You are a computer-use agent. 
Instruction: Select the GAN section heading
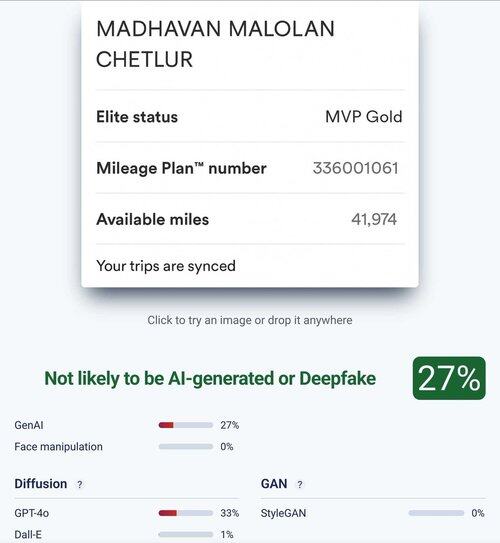[x=274, y=484]
